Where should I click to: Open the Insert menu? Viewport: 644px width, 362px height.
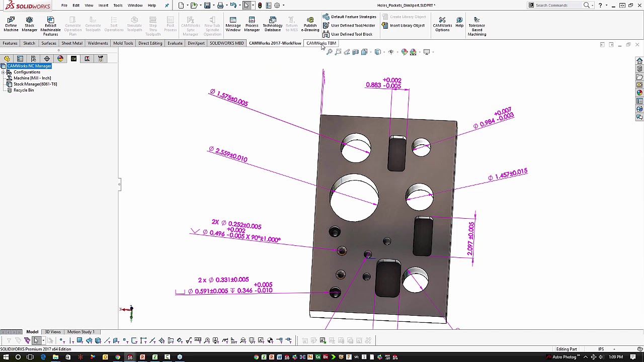click(103, 5)
